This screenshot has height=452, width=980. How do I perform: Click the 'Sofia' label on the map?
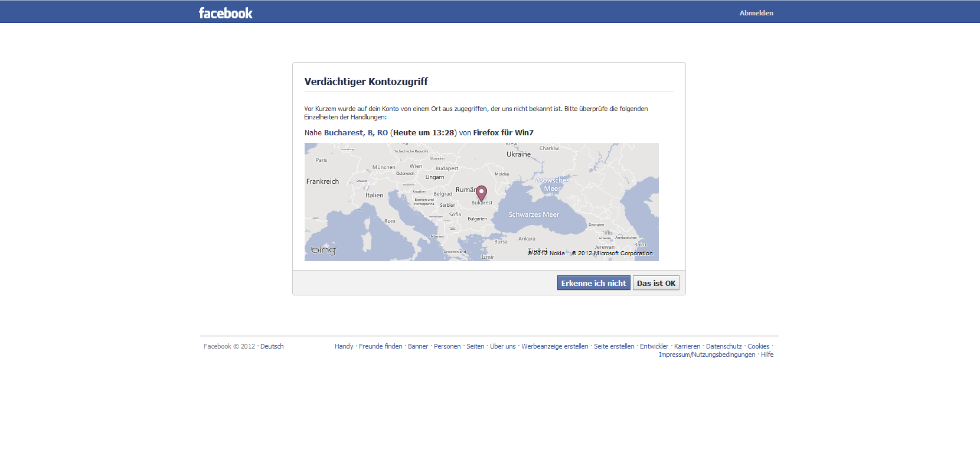click(x=455, y=214)
